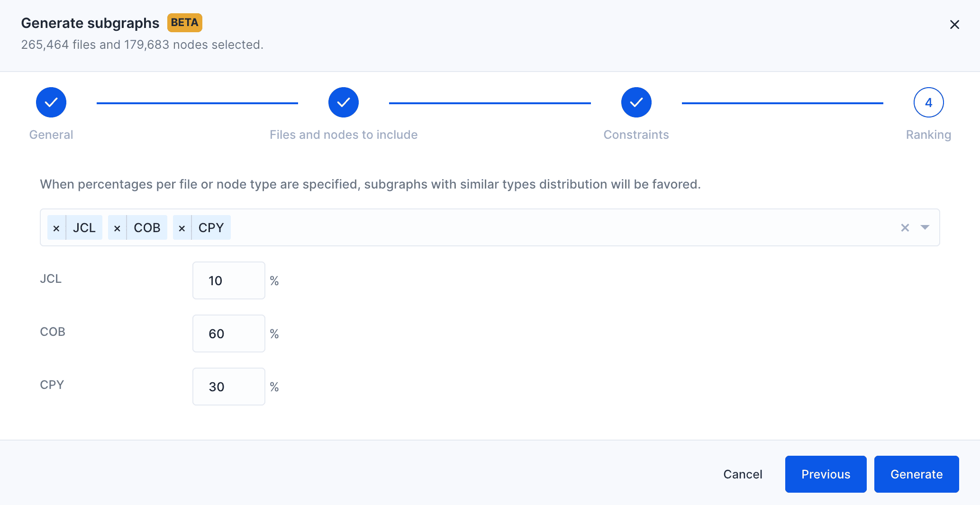
Task: Go to the General step circle
Action: coord(51,102)
